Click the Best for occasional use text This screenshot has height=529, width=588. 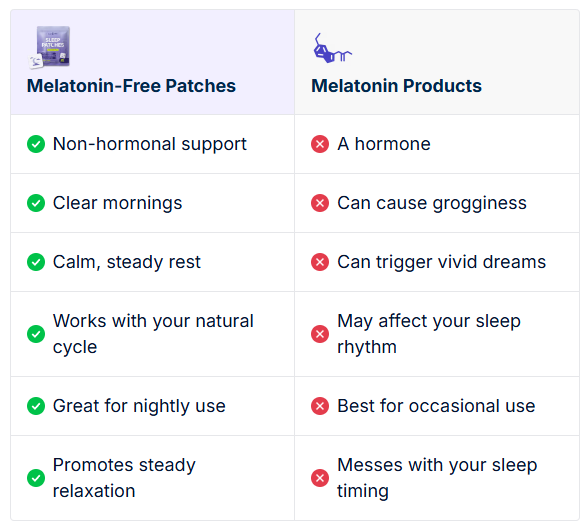point(436,406)
